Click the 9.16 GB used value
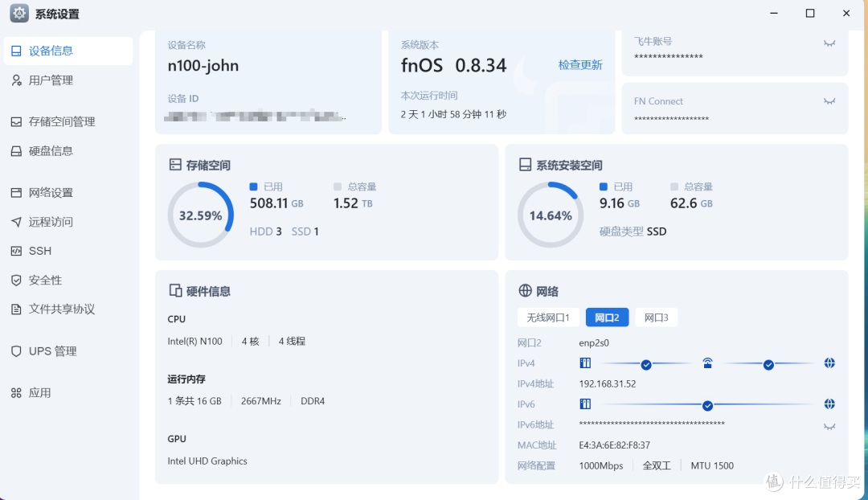The image size is (868, 500). (620, 203)
